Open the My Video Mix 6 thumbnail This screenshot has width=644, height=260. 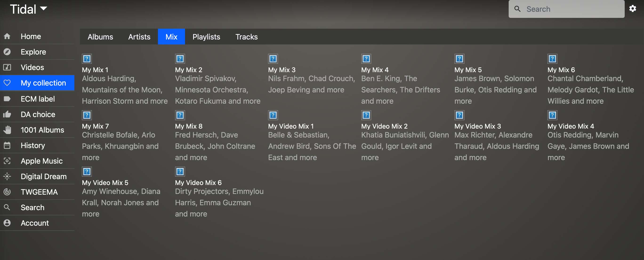pos(180,172)
